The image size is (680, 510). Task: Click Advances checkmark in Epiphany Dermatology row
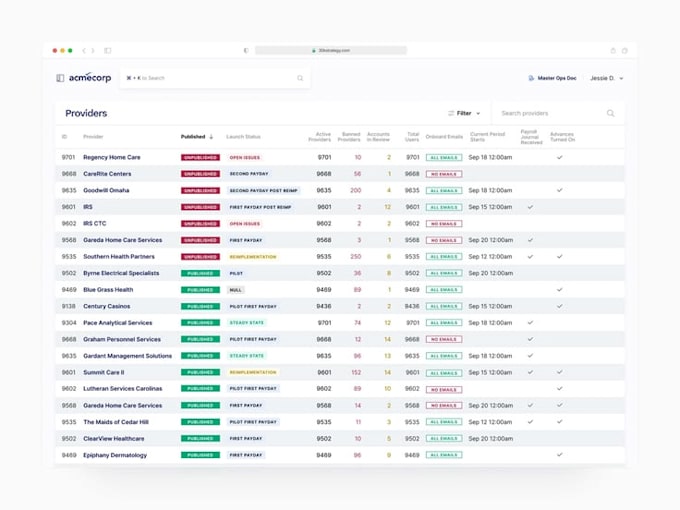click(560, 455)
